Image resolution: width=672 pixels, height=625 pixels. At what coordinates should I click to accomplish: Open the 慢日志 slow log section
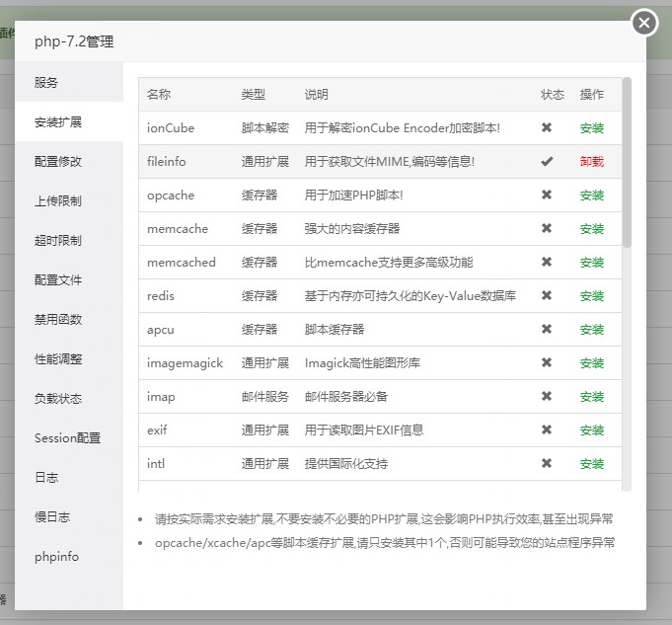tap(52, 517)
